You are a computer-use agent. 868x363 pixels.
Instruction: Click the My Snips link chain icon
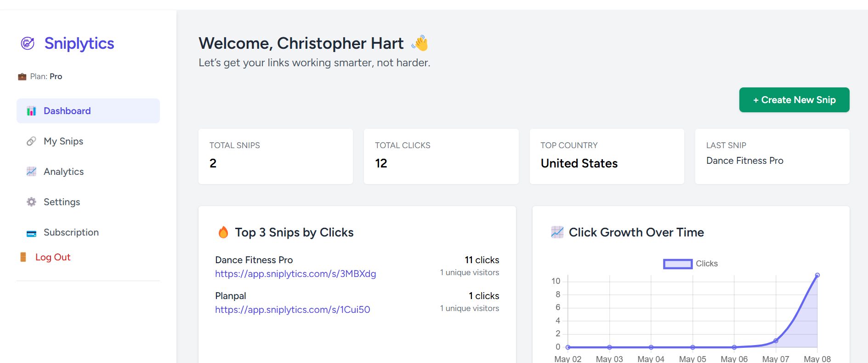(31, 141)
